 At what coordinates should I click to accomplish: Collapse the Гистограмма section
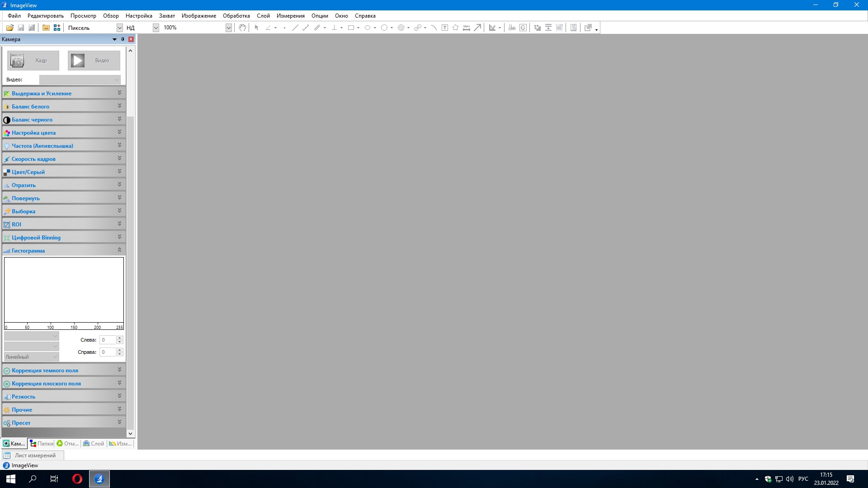pyautogui.click(x=119, y=250)
